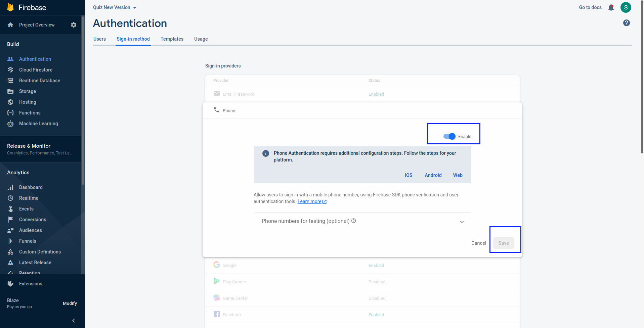Expand the Release & Monitor section

[40, 149]
